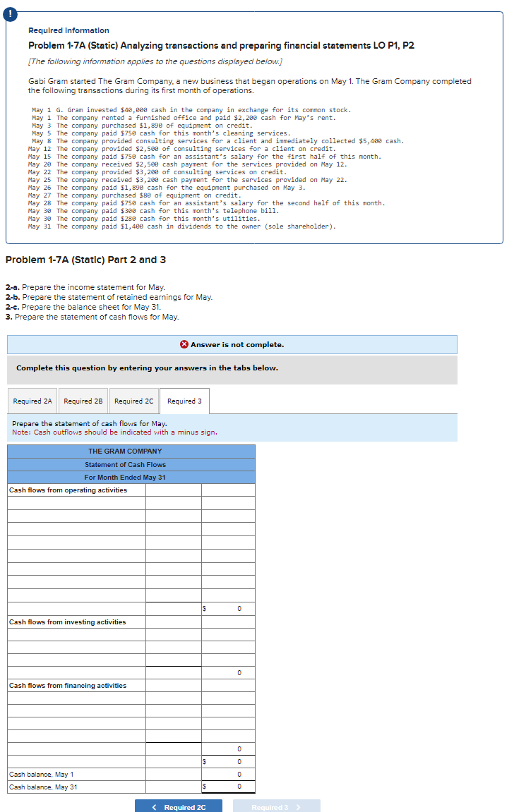Click May 31 dividends transaction line
The image size is (514, 812).
tap(182, 226)
